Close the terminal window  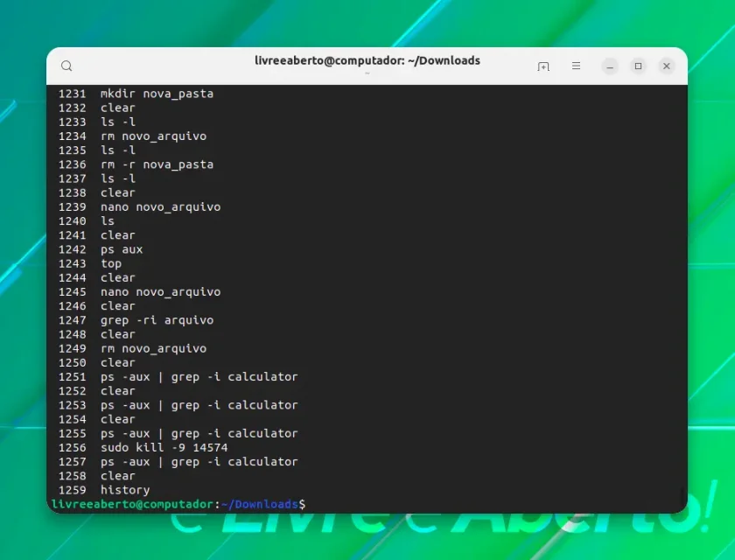666,66
